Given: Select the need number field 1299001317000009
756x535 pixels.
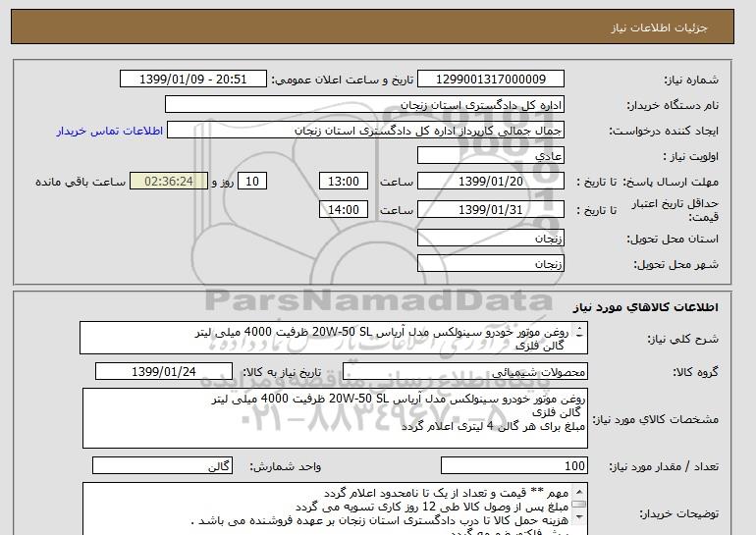Looking at the screenshot, I should click(x=491, y=80).
